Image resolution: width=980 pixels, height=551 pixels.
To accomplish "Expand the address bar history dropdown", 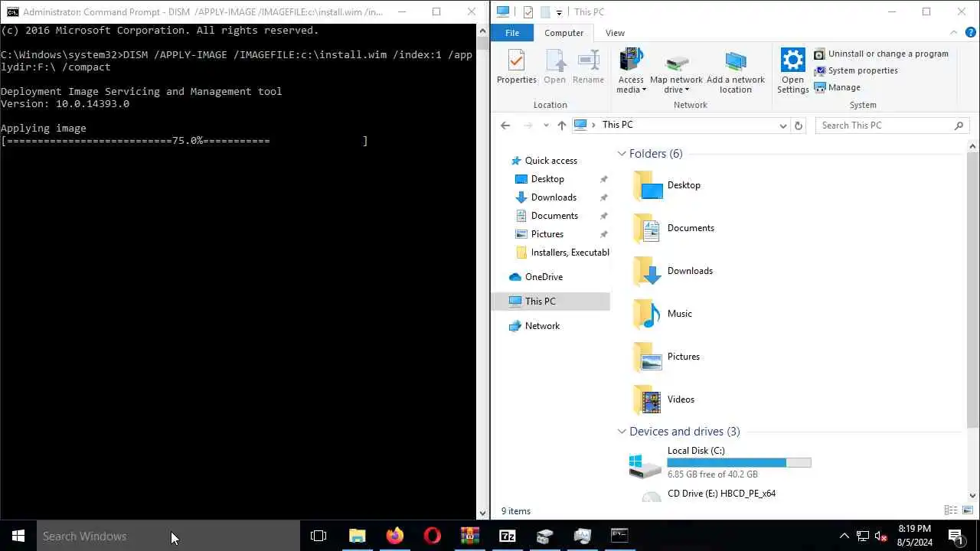I will coord(782,126).
